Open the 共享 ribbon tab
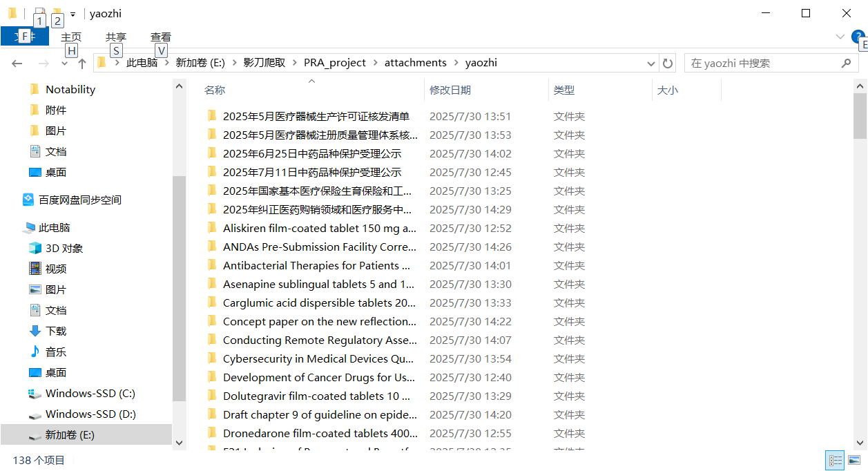Image resolution: width=868 pixels, height=471 pixels. click(x=116, y=37)
